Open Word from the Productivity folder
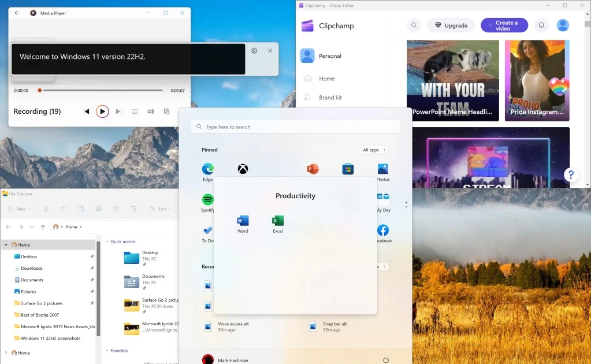Viewport: 591px width, 364px height. 242,222
